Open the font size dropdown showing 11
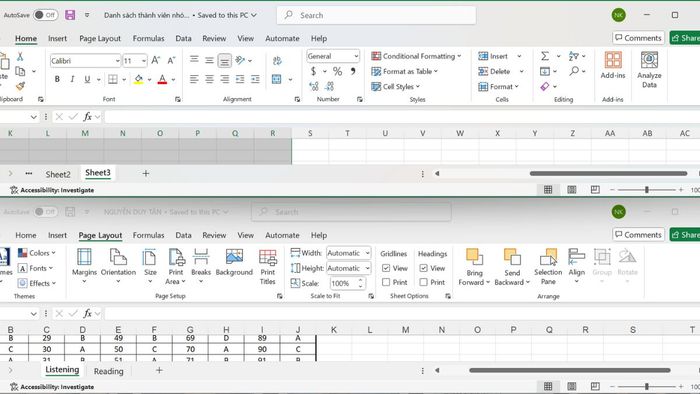This screenshot has width=700, height=394. pyautogui.click(x=144, y=61)
